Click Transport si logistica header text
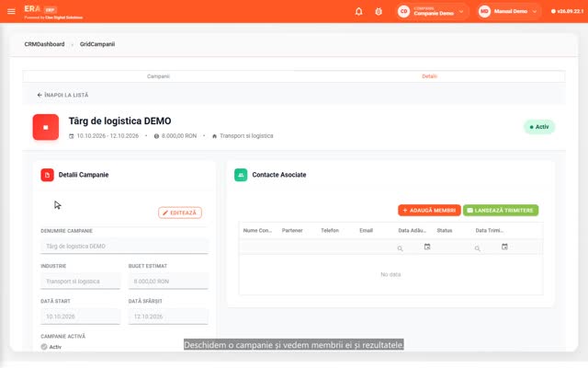Viewport: 588px width, 368px height. tap(246, 136)
